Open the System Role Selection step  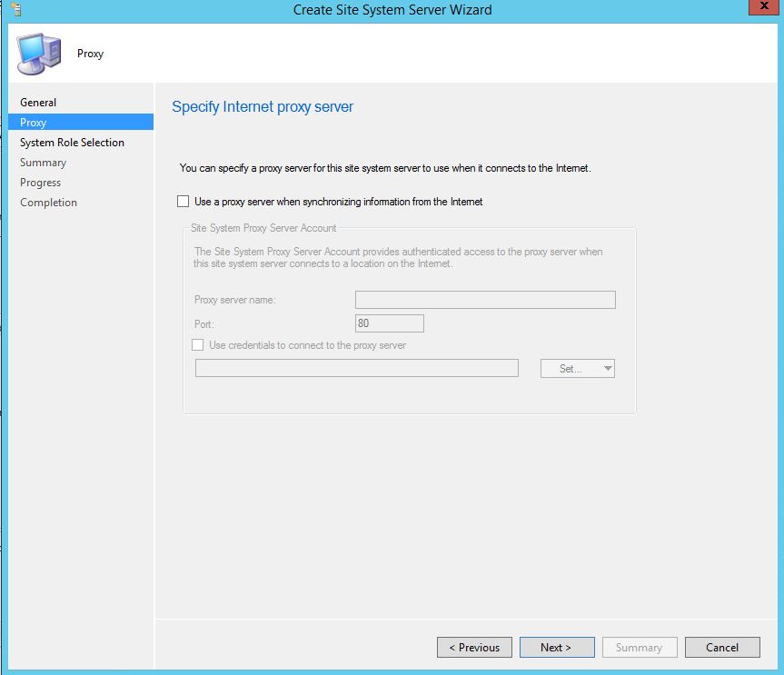[x=72, y=142]
